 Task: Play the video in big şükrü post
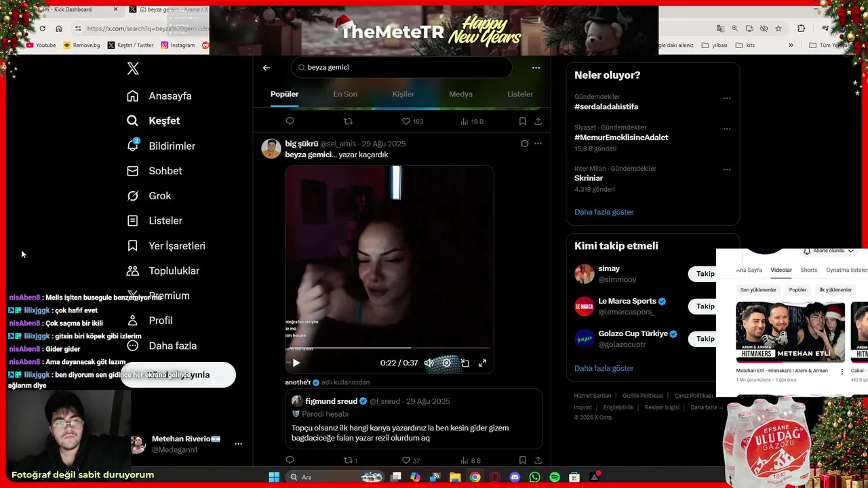[x=296, y=363]
